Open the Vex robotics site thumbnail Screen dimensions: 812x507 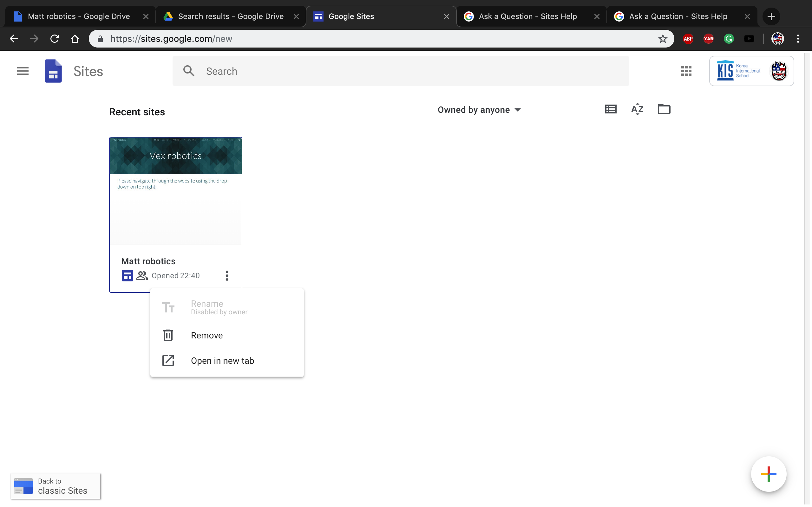click(175, 190)
